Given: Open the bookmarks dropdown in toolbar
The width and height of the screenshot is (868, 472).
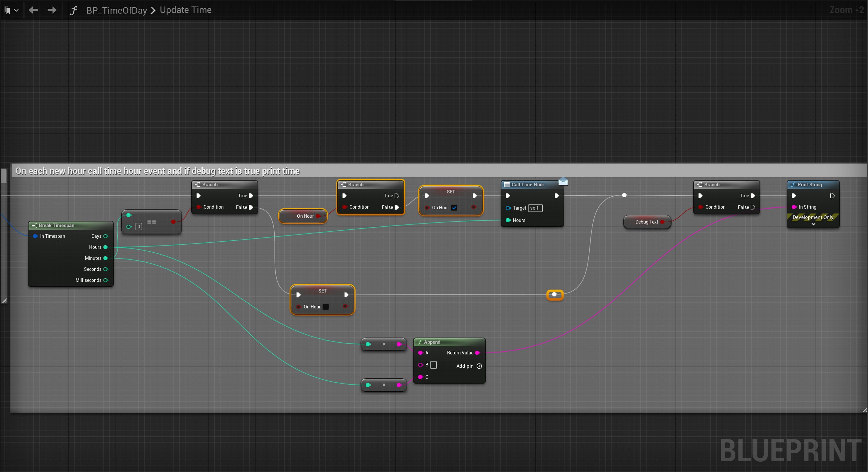Looking at the screenshot, I should point(11,10).
